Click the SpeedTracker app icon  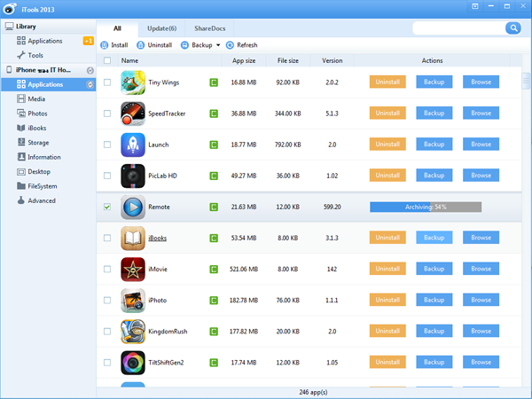133,113
